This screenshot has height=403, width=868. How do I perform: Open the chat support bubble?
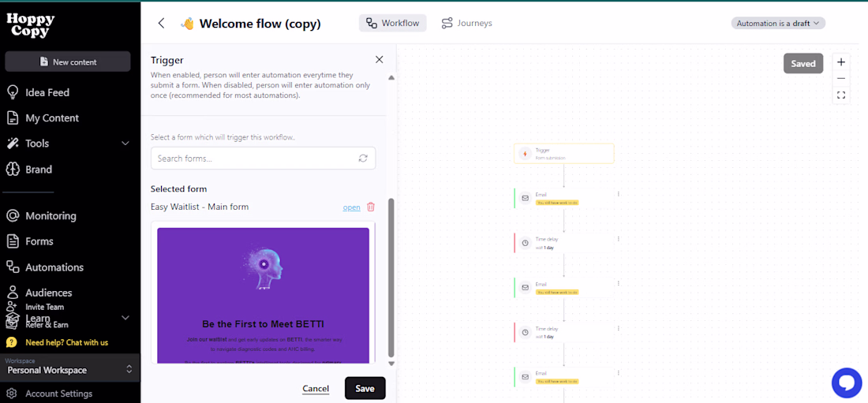click(847, 382)
